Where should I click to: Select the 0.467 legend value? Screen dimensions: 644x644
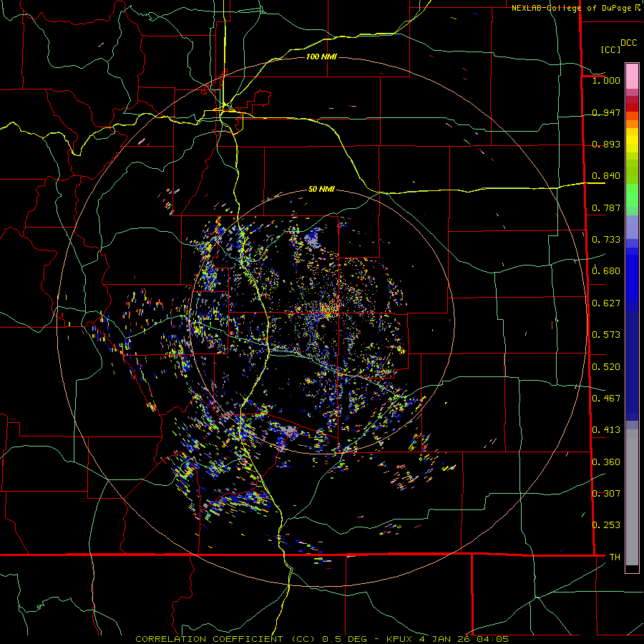coord(606,399)
